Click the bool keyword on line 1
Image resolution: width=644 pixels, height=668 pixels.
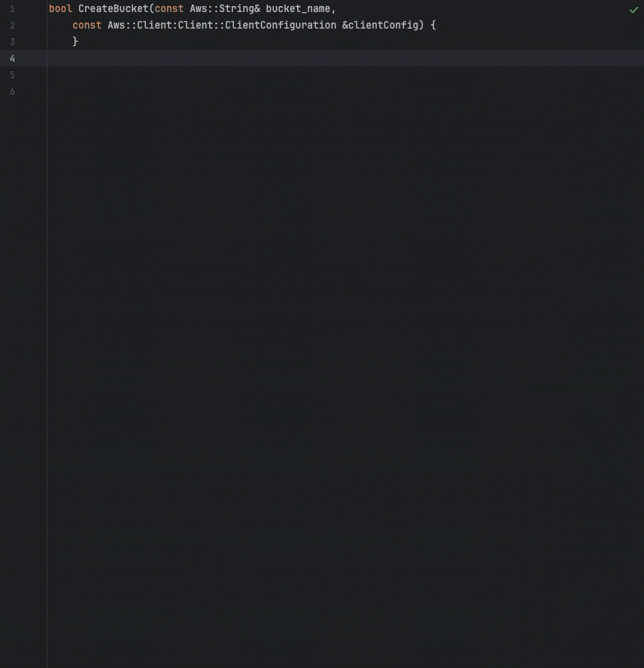tap(59, 8)
